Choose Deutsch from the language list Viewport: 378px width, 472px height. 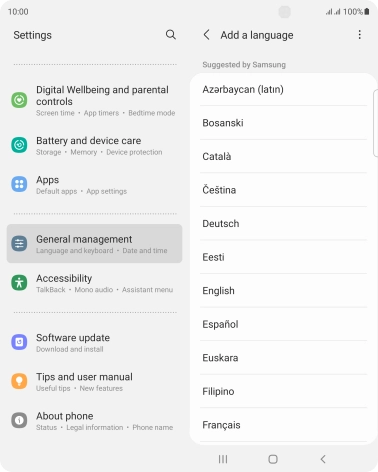coord(283,223)
